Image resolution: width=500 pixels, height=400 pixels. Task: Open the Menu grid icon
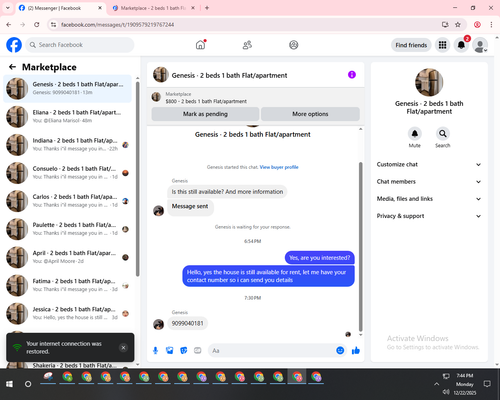click(x=442, y=45)
